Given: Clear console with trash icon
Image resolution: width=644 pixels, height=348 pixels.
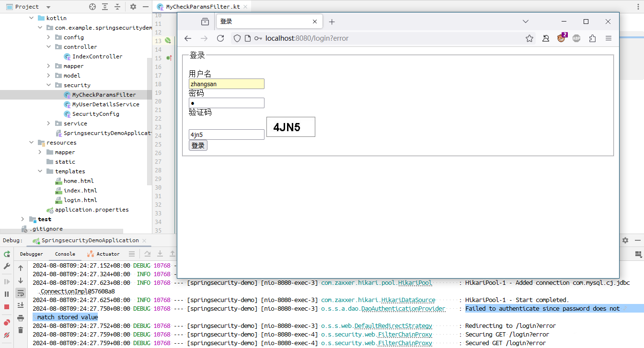Looking at the screenshot, I should tap(21, 330).
